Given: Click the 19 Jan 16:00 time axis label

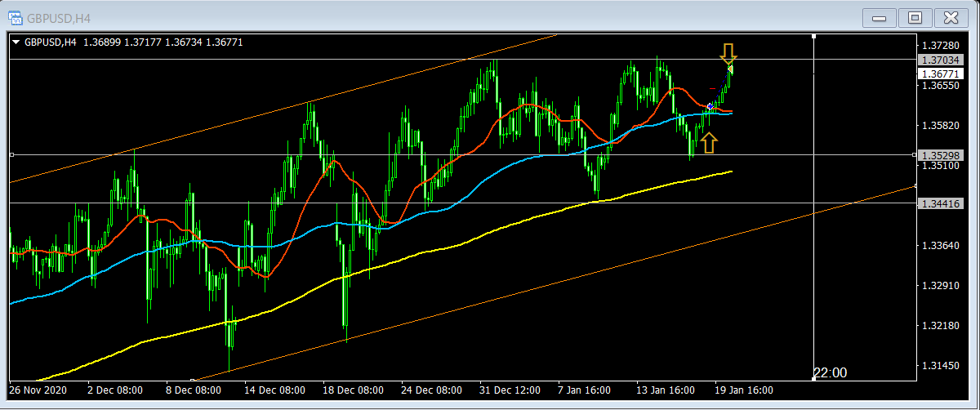Looking at the screenshot, I should (745, 390).
